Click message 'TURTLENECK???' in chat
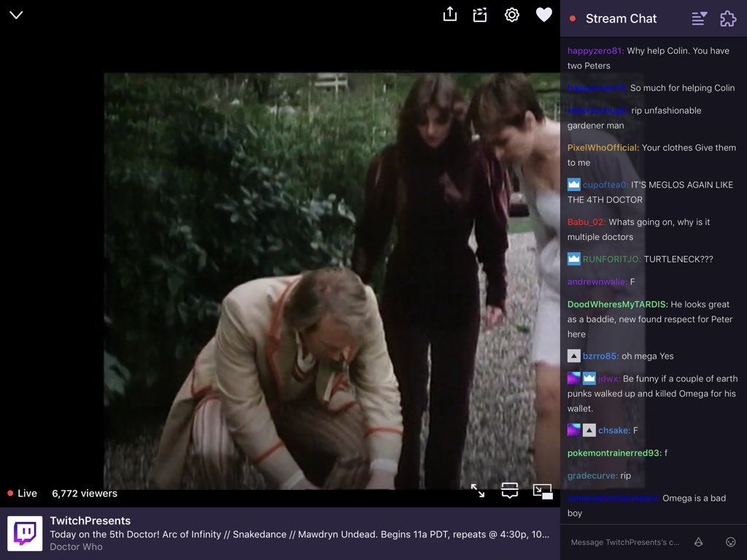 pyautogui.click(x=678, y=259)
